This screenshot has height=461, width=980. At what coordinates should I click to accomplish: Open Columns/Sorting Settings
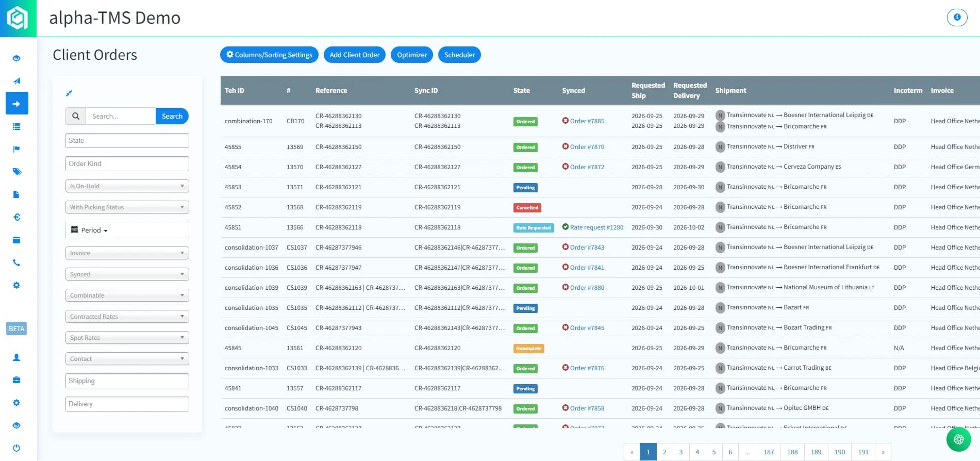tap(269, 55)
